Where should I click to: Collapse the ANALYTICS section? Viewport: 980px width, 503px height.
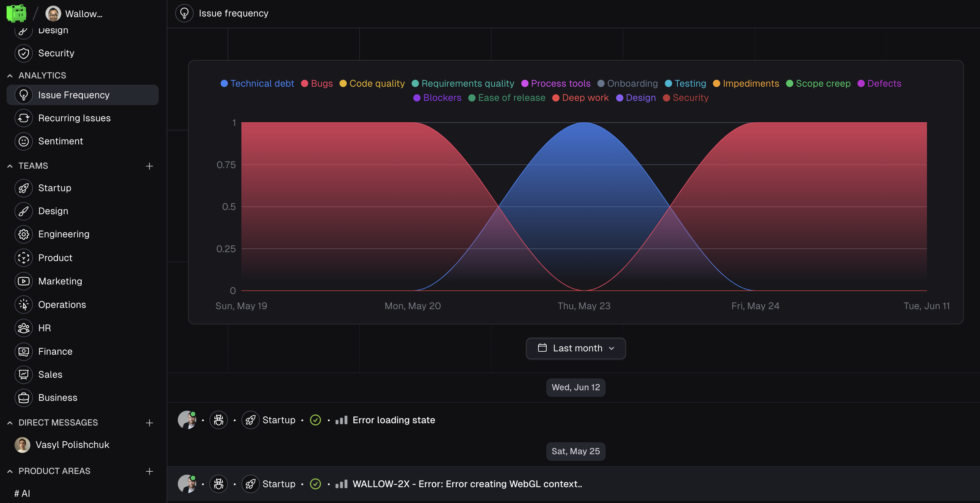pyautogui.click(x=10, y=75)
